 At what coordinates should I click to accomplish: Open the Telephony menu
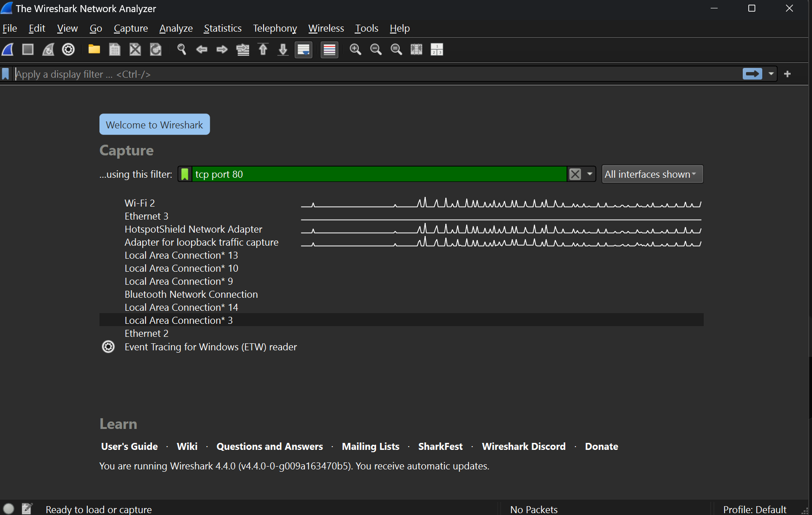[x=275, y=28]
